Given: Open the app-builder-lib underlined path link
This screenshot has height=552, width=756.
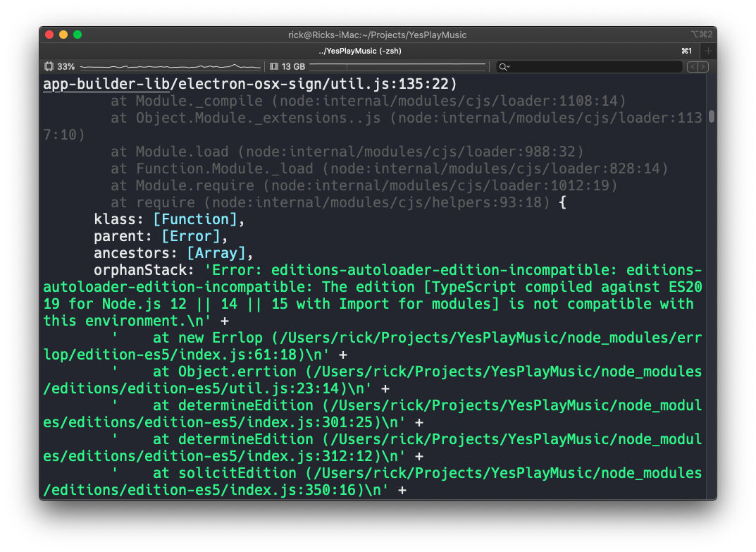Looking at the screenshot, I should 106,84.
